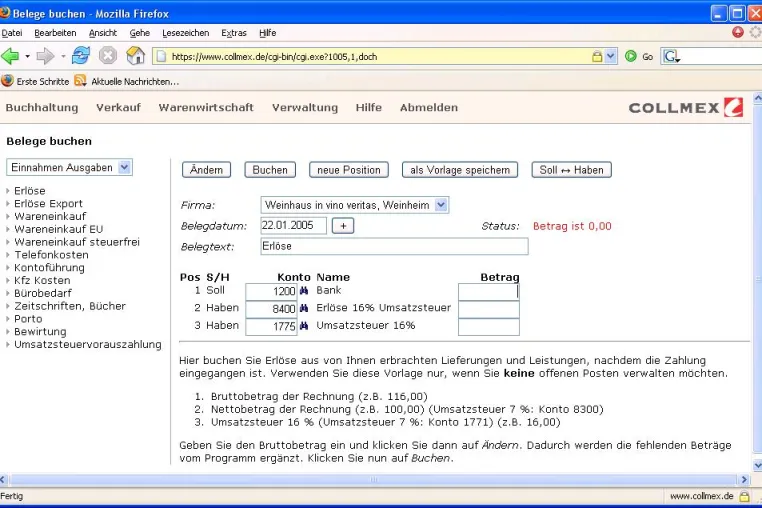
Task: Select the Wareneinkauf EU template
Action: [58, 229]
